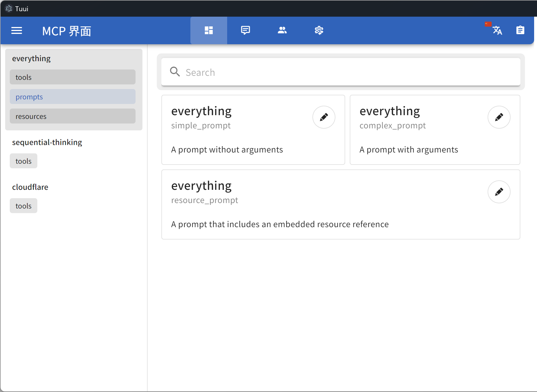Select prompts under everything server
537x392 pixels.
[73, 96]
